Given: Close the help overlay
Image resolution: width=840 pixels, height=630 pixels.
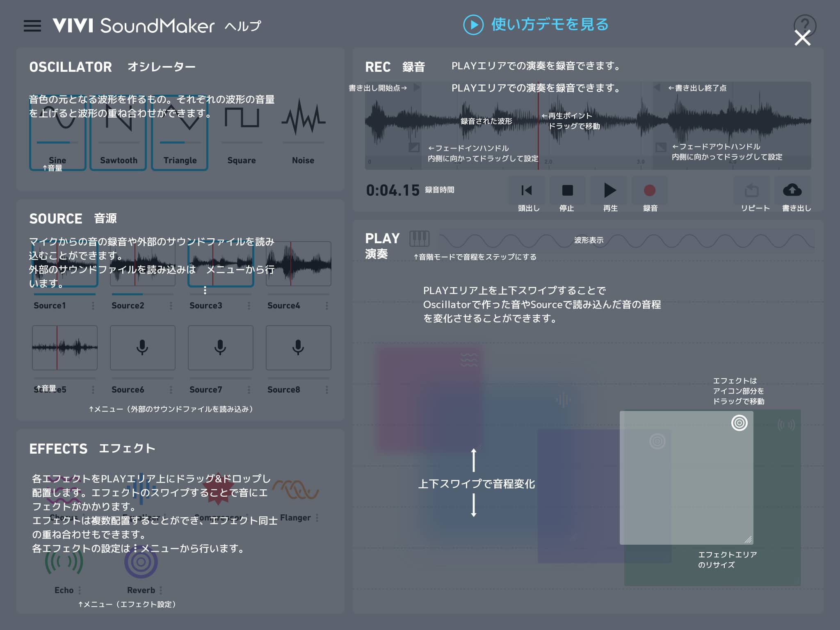Looking at the screenshot, I should pos(802,38).
